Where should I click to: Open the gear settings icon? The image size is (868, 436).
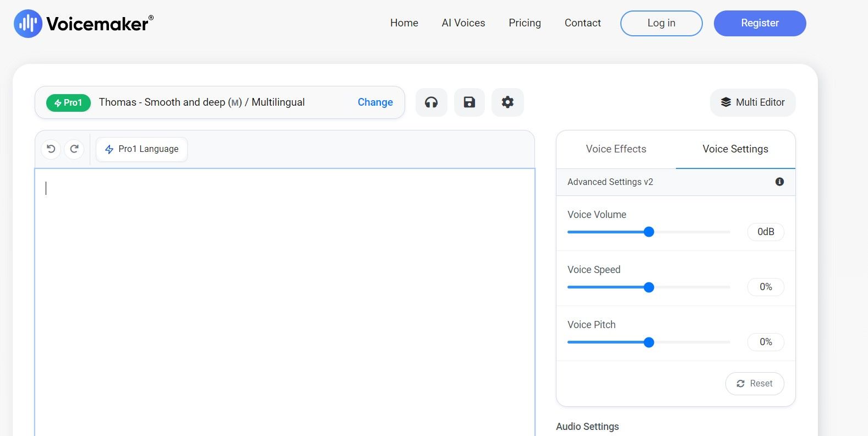click(507, 102)
